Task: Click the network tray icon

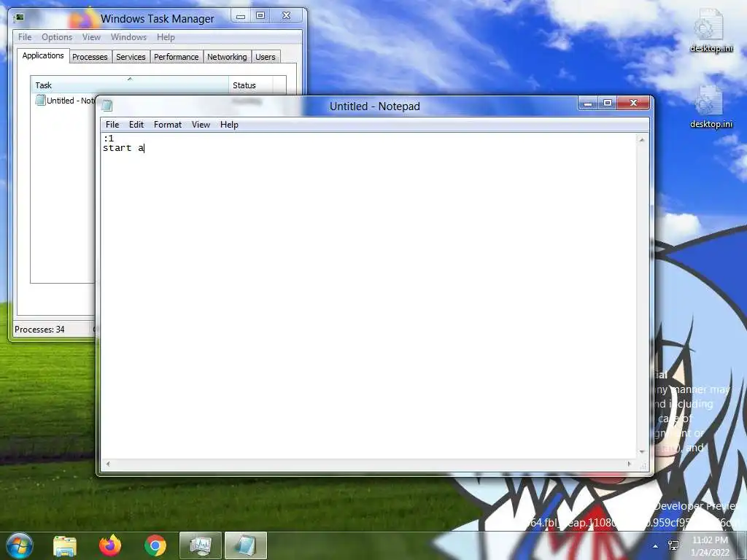Action: click(x=673, y=545)
